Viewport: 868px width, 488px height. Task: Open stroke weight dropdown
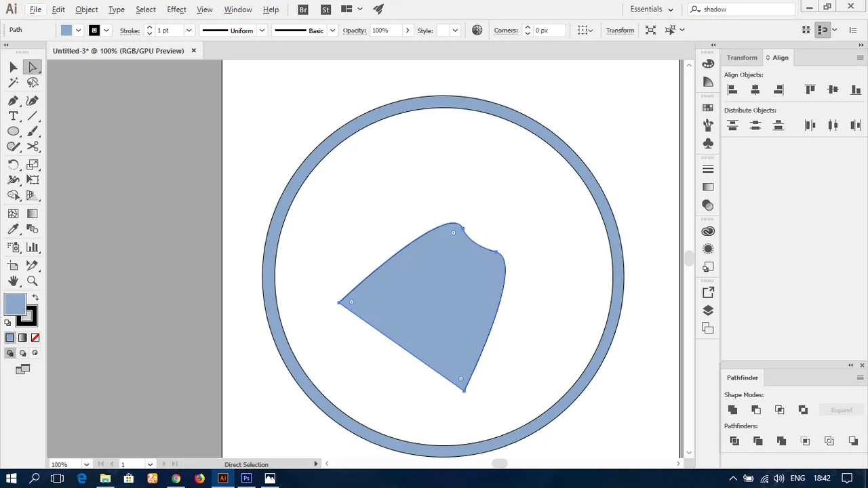coord(189,30)
